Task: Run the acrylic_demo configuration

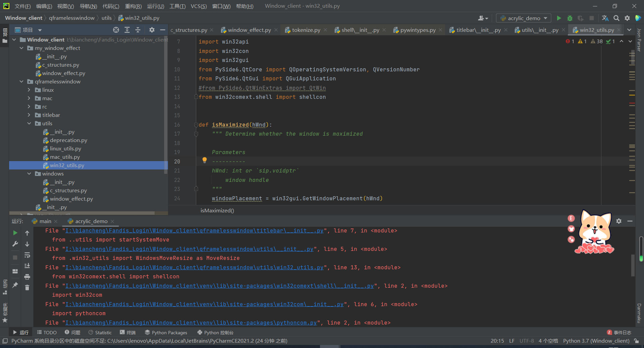Action: coord(559,18)
